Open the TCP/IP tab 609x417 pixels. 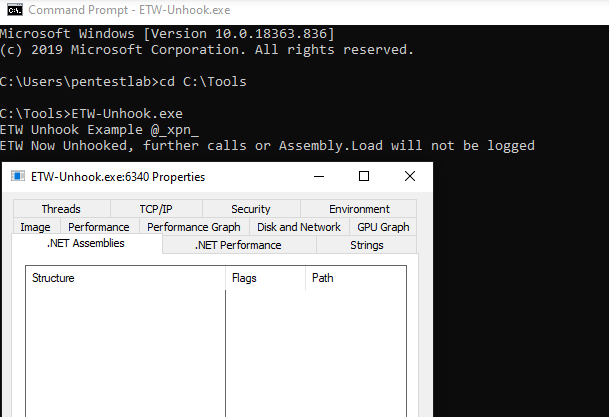click(155, 209)
